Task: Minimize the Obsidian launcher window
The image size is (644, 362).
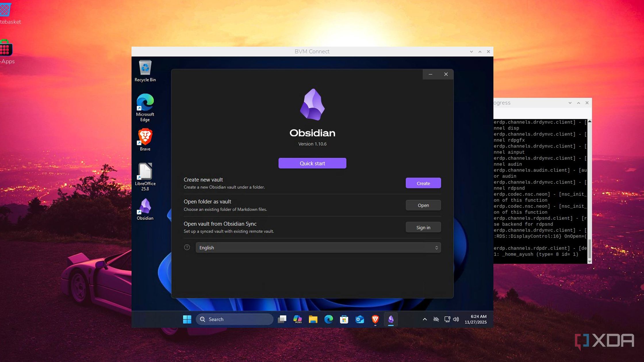Action: click(x=430, y=74)
